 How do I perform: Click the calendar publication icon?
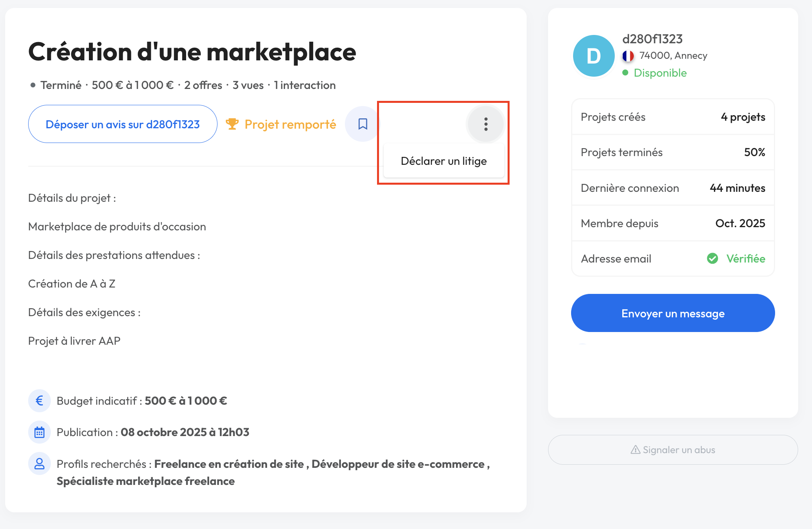pos(39,432)
